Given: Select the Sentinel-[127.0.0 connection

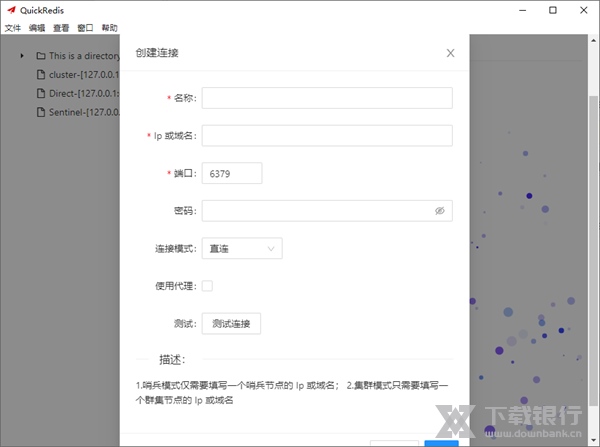Looking at the screenshot, I should pos(84,112).
